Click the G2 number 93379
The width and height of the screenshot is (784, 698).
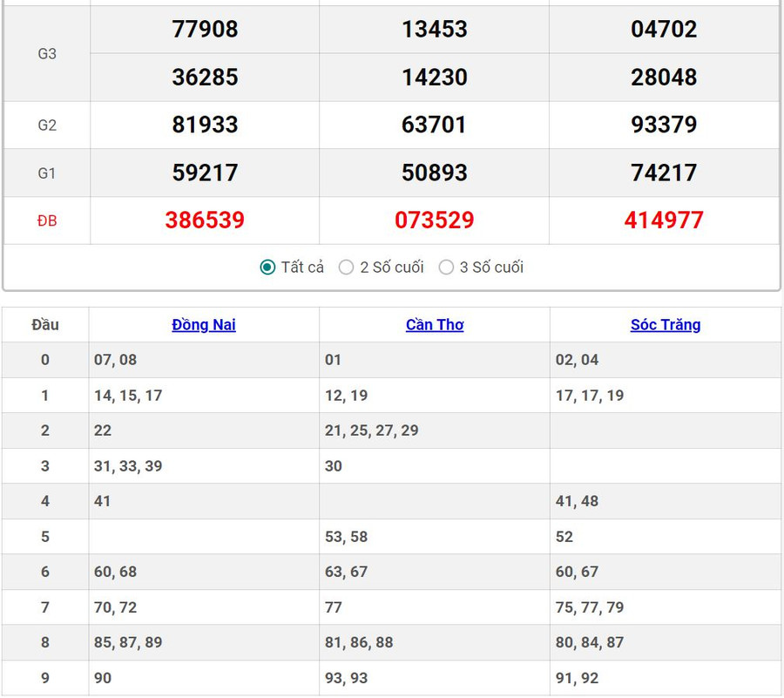click(x=664, y=125)
